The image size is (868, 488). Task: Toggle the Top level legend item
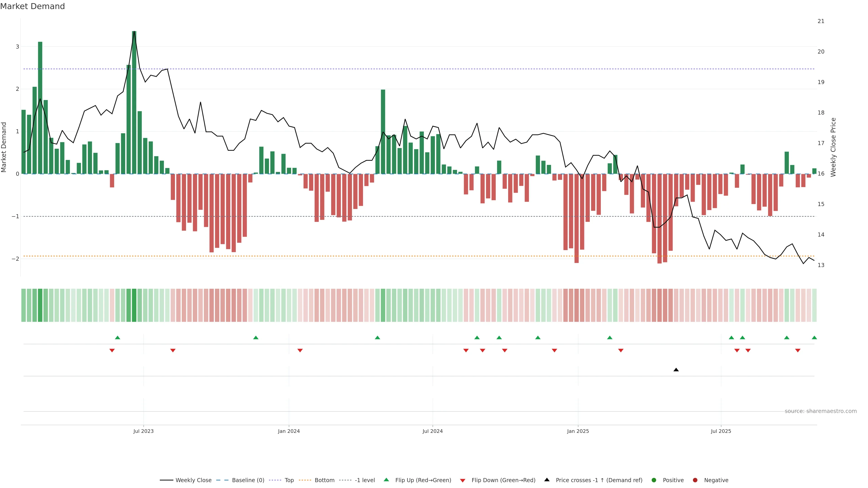tap(289, 480)
